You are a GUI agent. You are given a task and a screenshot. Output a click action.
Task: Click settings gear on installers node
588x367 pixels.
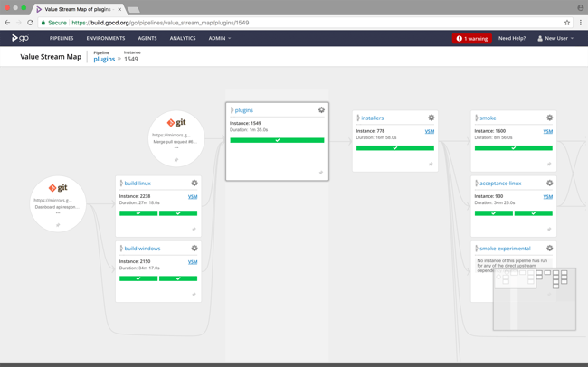tap(432, 118)
